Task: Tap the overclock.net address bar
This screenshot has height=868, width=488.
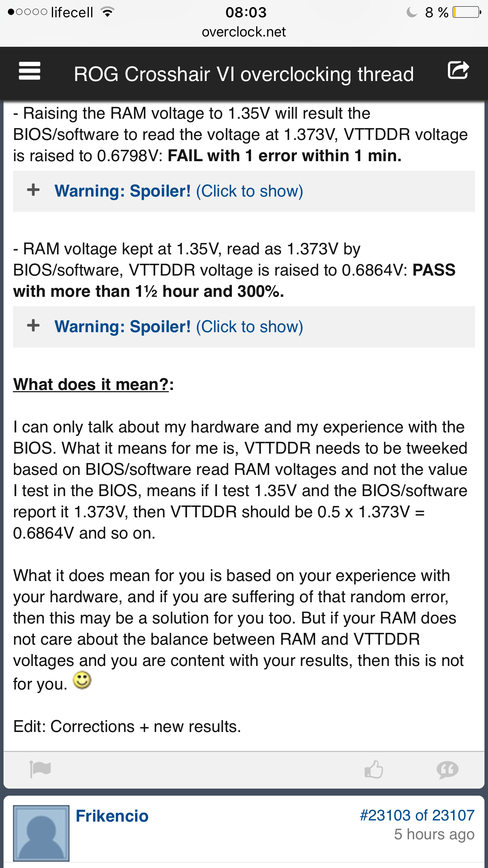Action: click(x=244, y=32)
